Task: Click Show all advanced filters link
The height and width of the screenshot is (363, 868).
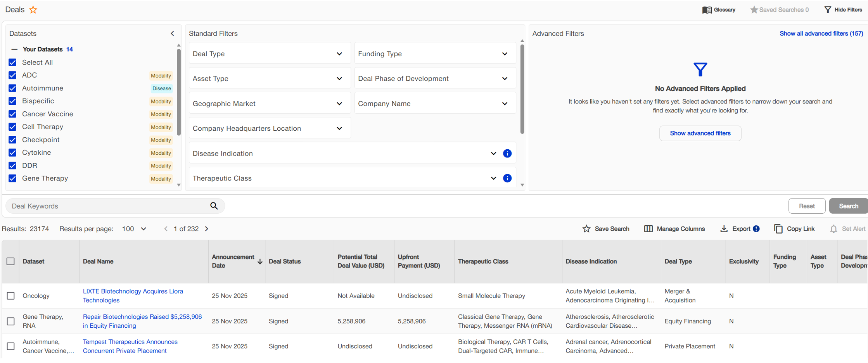Action: point(821,34)
